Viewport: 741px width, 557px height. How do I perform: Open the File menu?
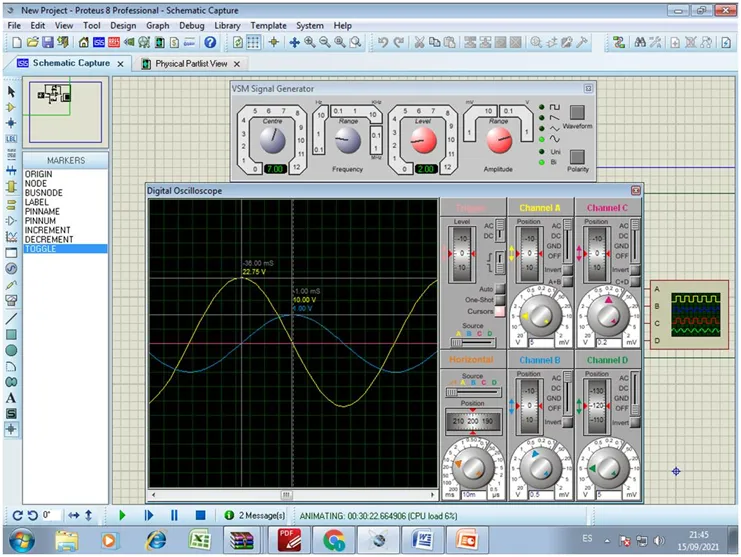[14, 26]
